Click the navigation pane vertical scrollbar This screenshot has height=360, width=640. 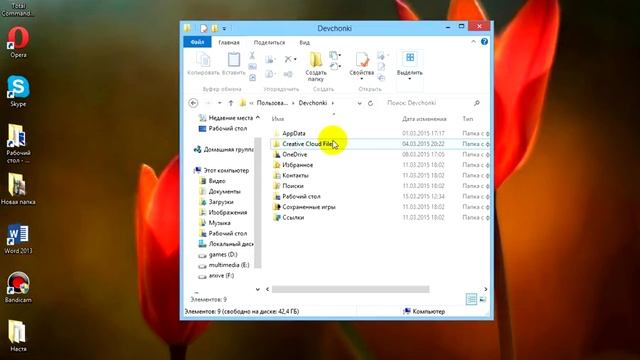[258, 202]
